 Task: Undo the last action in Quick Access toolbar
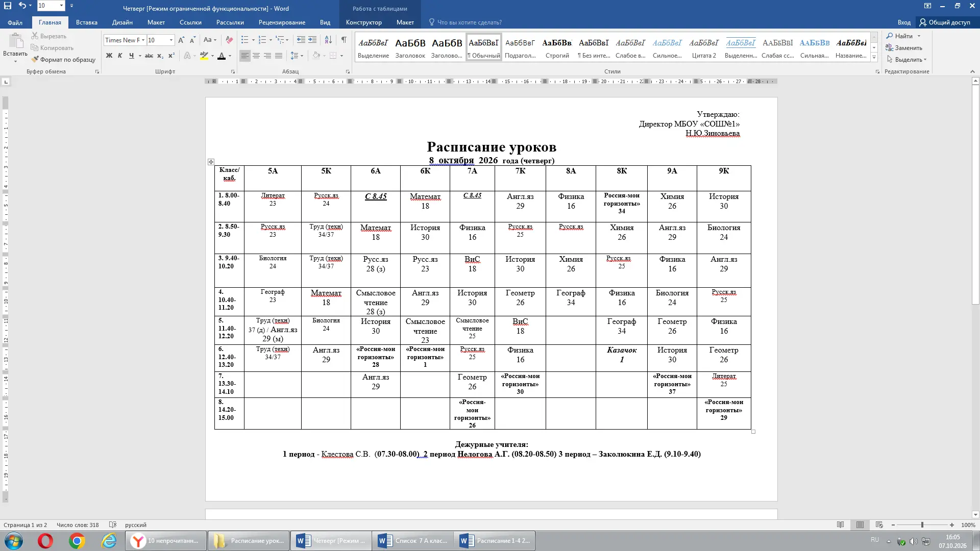(22, 6)
